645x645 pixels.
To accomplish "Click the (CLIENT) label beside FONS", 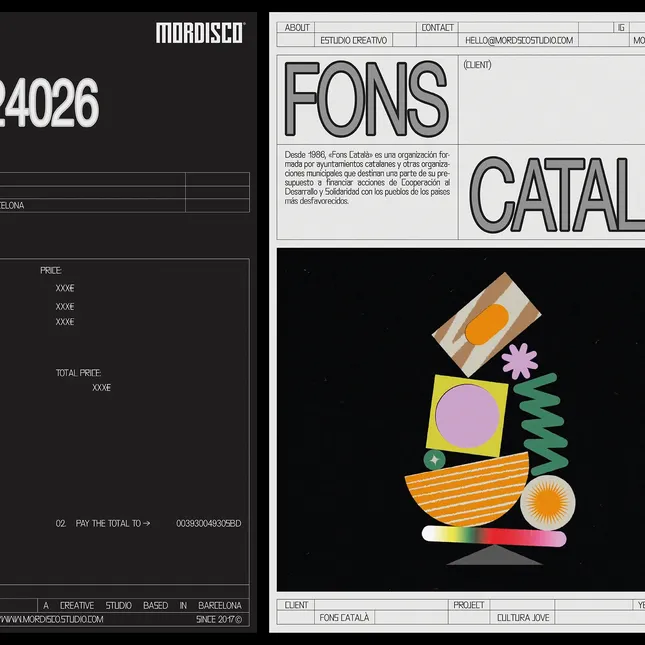I will [x=477, y=65].
